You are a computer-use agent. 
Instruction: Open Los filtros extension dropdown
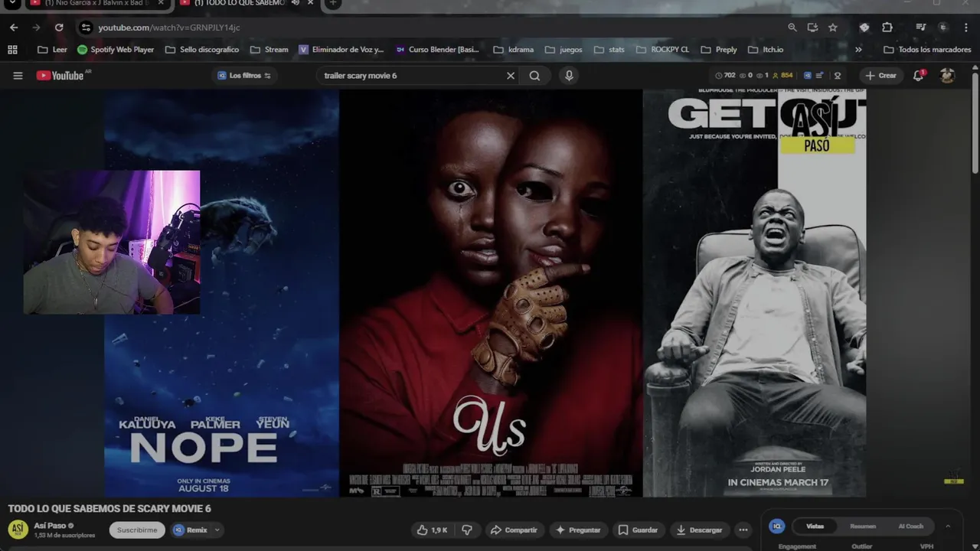pyautogui.click(x=243, y=76)
